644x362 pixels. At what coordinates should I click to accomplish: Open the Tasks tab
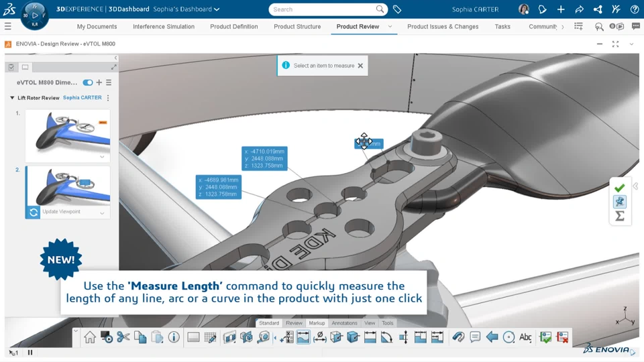click(x=502, y=26)
